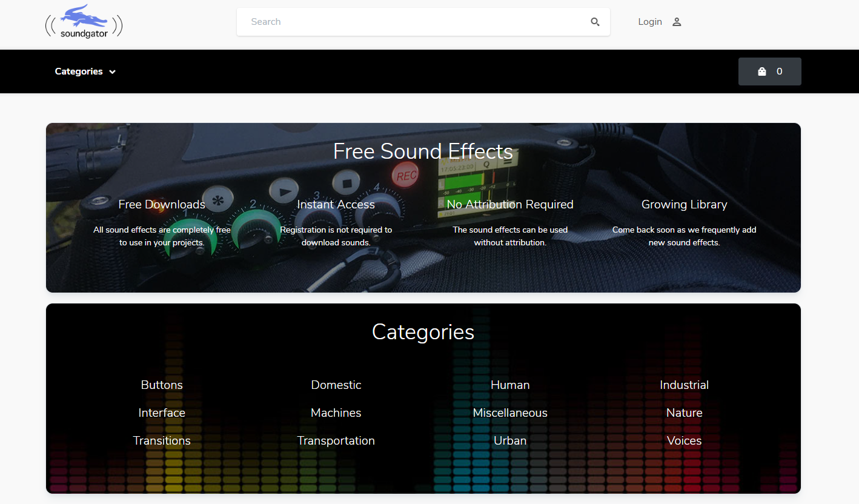Select the Human category
Viewport: 859px width, 504px height.
tap(510, 385)
